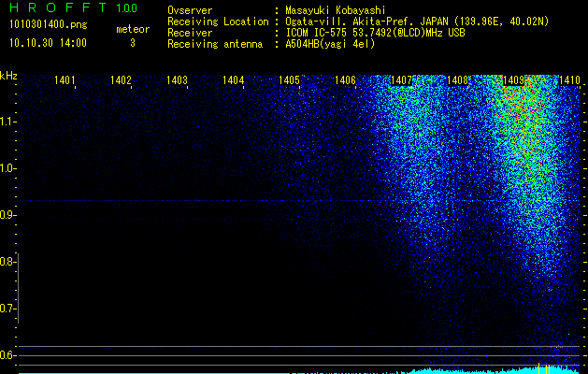Click time marker 1405
Image resolution: width=588 pixels, height=374 pixels.
click(289, 79)
